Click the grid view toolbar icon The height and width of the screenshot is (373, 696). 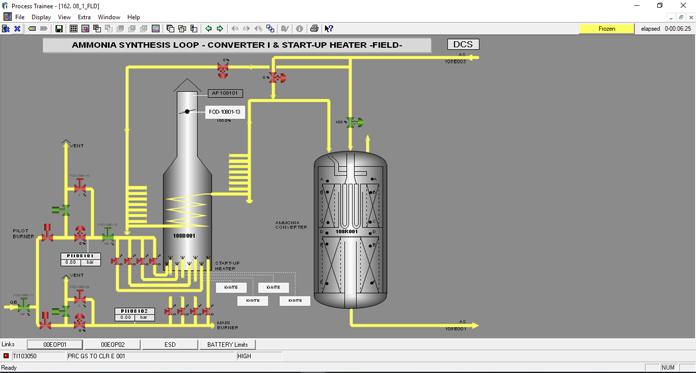point(74,28)
